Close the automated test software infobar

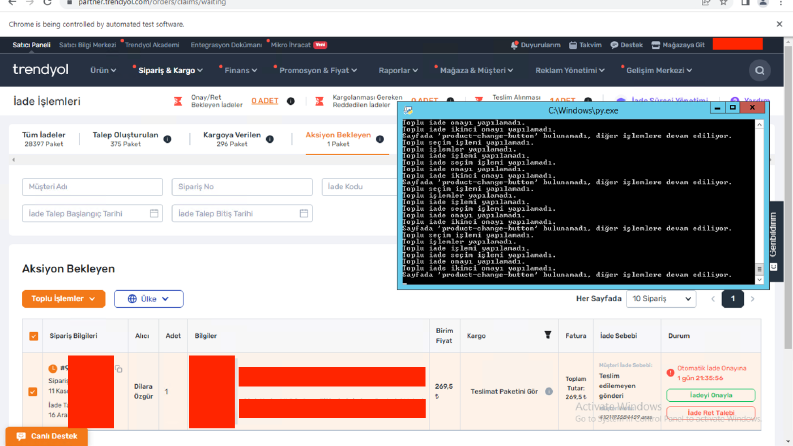click(779, 24)
